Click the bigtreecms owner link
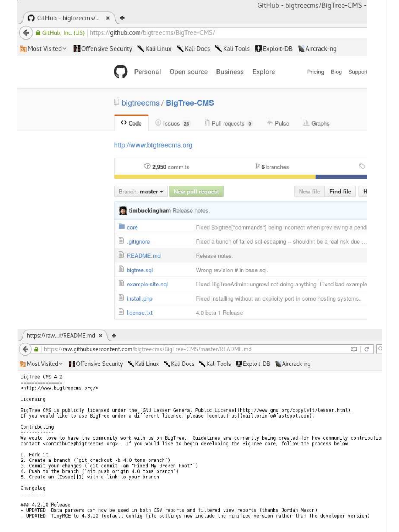This screenshot has width=399, height=532. coord(140,103)
